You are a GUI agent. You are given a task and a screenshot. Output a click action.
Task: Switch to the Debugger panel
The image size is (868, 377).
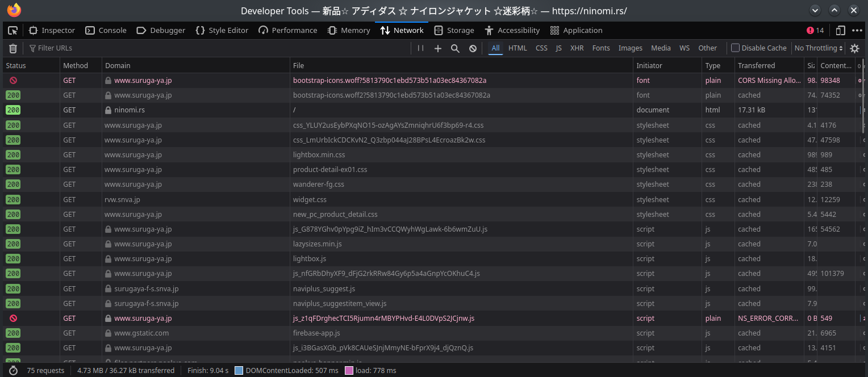pyautogui.click(x=160, y=31)
